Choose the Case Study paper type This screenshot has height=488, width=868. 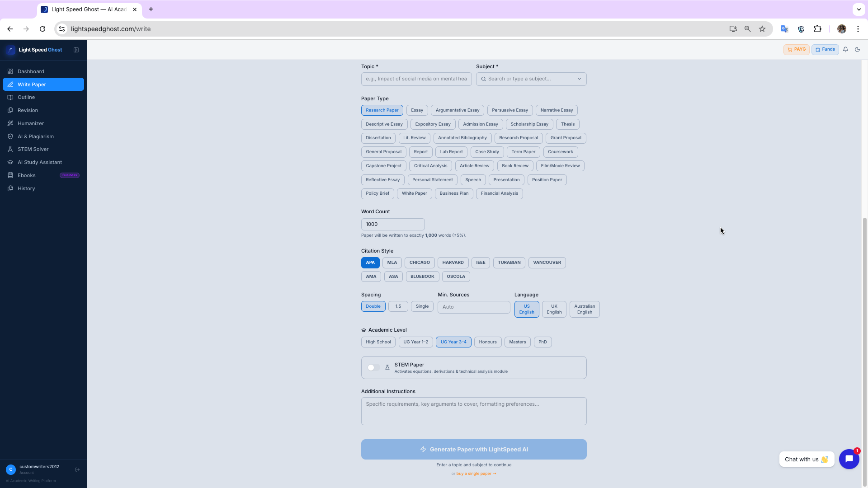coord(487,152)
